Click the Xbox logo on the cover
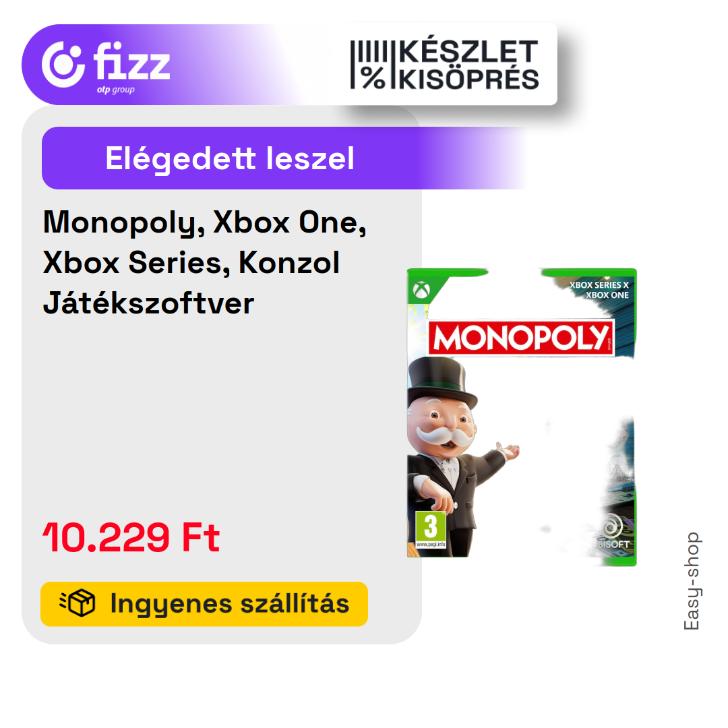The height and width of the screenshot is (728, 728). [x=421, y=290]
